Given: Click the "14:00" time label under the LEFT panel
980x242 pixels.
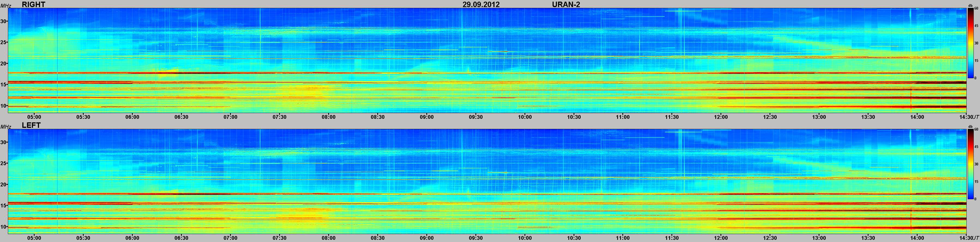Looking at the screenshot, I should click(x=918, y=238).
